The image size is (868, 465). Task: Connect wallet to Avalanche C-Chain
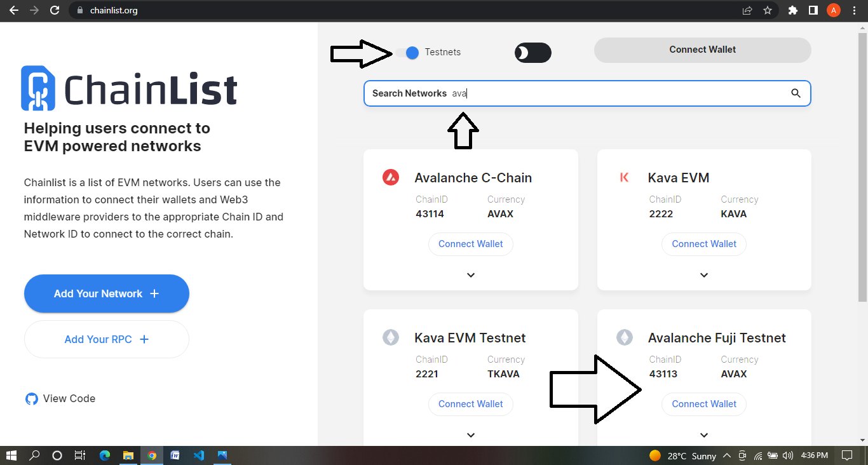pyautogui.click(x=470, y=244)
